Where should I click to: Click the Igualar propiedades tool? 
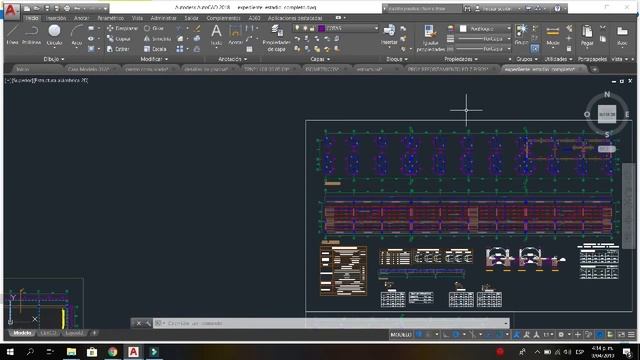pos(430,38)
